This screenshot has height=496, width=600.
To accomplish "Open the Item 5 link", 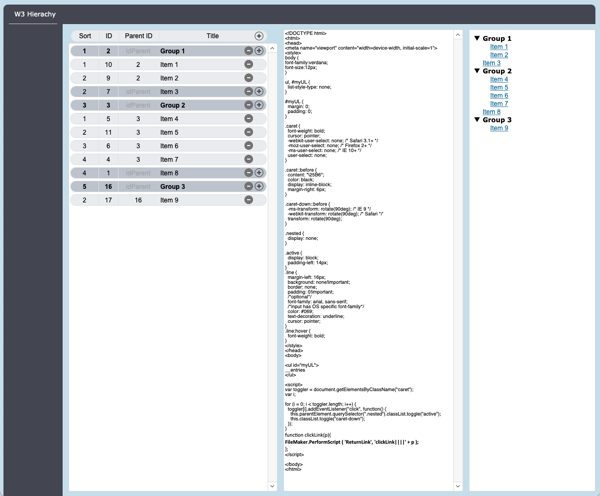I will pos(499,87).
